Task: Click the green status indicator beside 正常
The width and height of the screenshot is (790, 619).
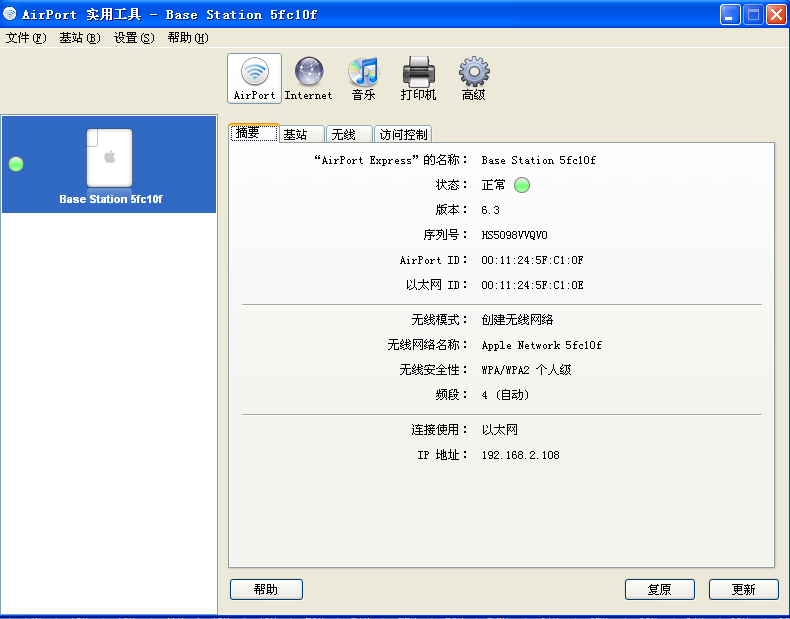Action: [x=522, y=185]
